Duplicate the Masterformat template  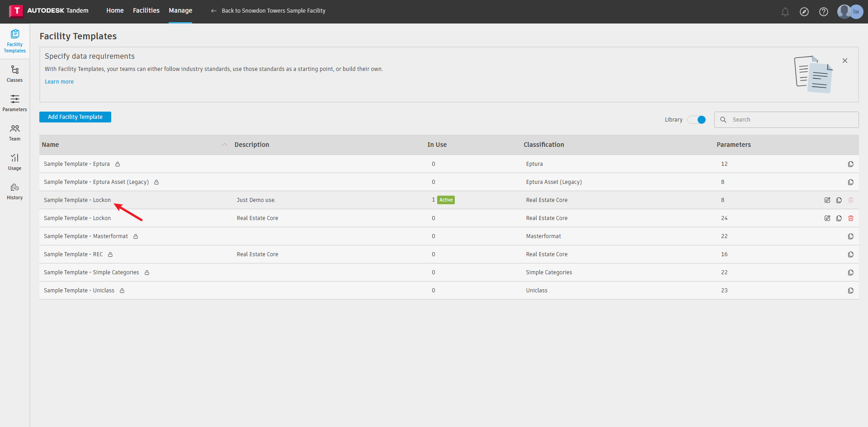point(851,236)
